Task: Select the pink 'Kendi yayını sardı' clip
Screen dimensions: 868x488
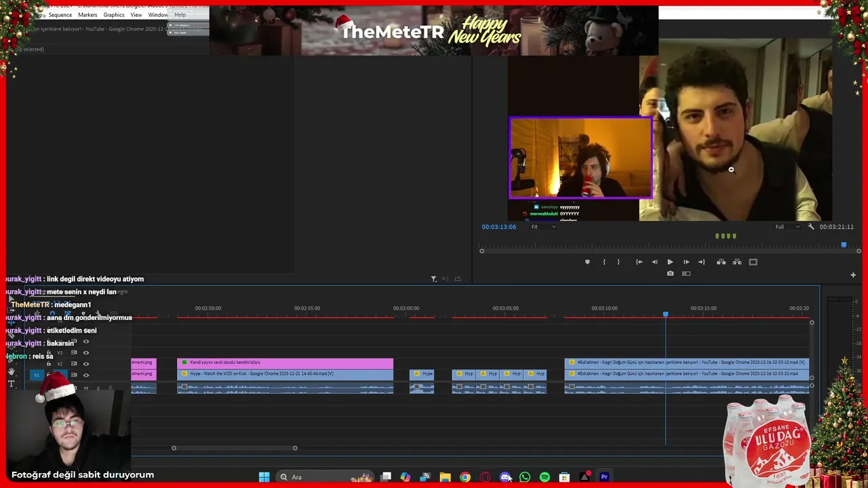Action: point(285,363)
